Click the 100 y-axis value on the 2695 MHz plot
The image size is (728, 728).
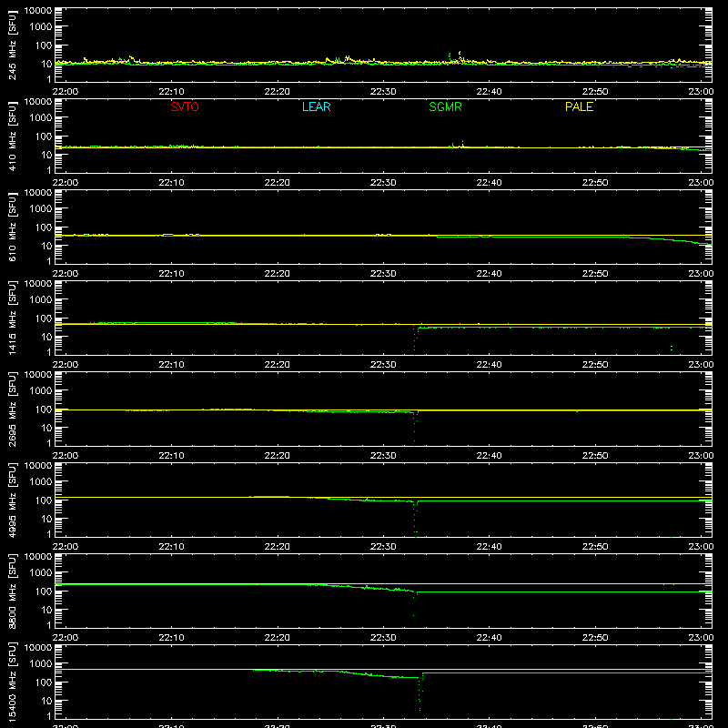tap(44, 409)
